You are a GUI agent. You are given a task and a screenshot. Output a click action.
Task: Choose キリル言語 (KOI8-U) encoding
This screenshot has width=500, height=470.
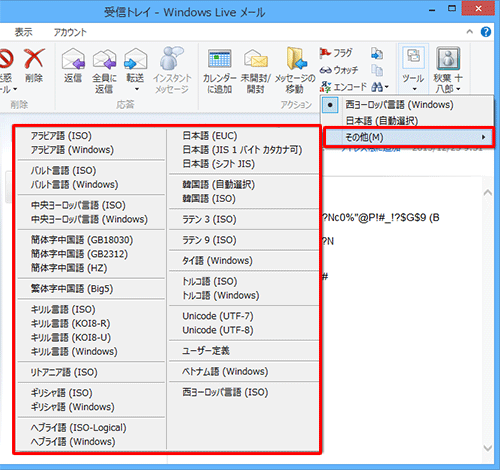[x=71, y=337]
